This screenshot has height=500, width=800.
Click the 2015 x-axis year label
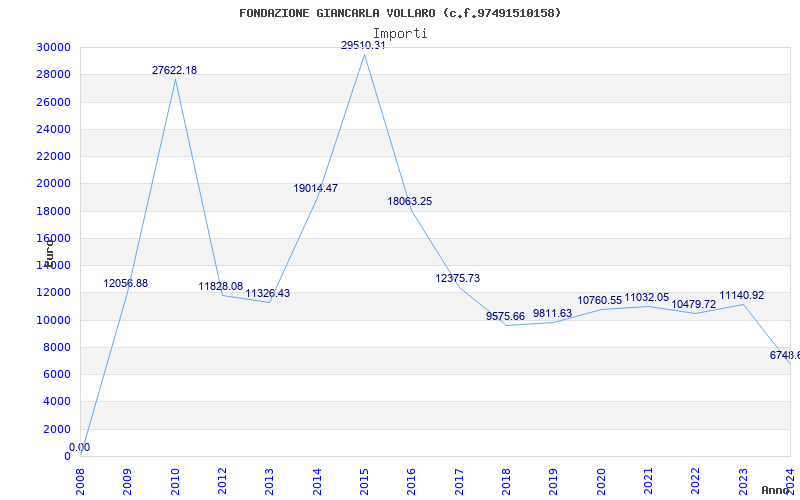click(364, 482)
